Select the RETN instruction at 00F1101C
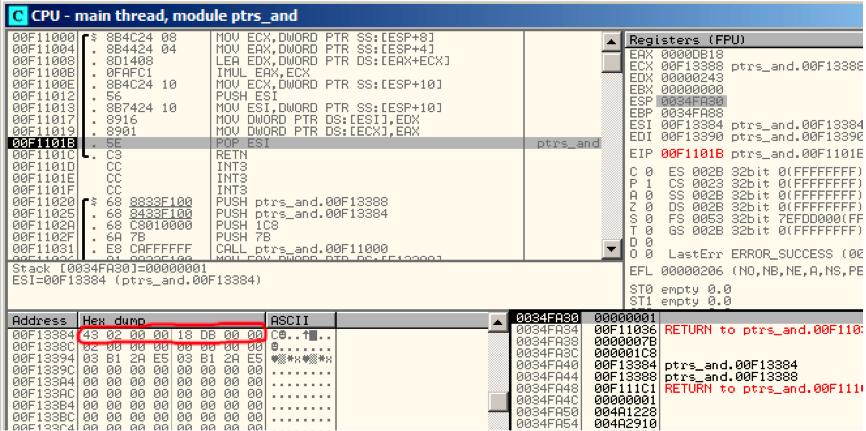This screenshot has width=866, height=431. tap(305, 155)
